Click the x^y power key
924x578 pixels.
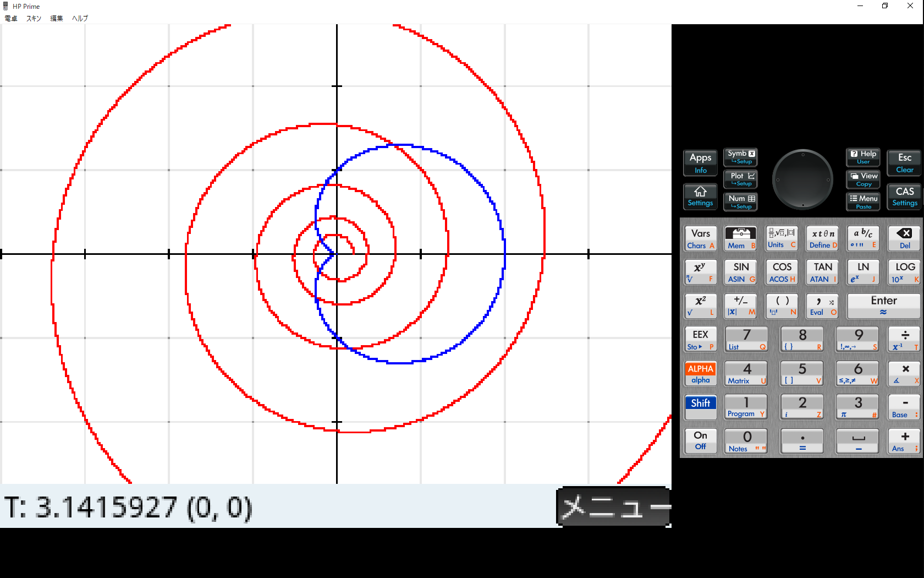pos(700,272)
